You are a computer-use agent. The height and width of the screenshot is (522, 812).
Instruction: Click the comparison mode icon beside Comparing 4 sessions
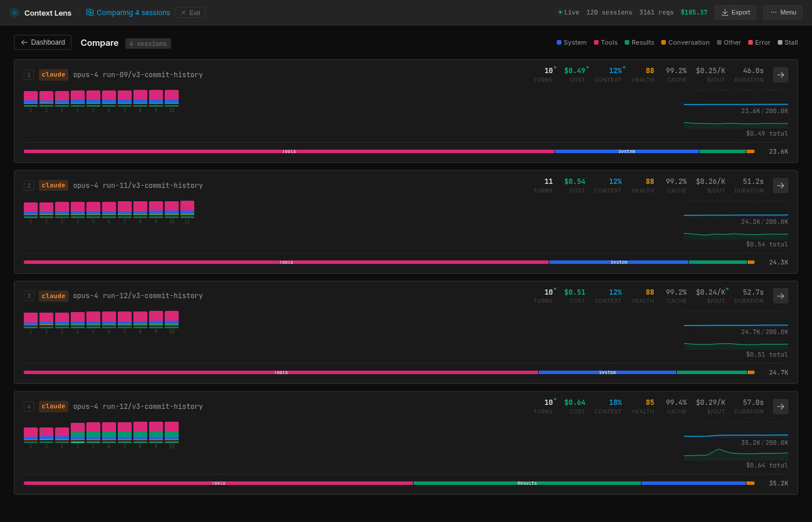click(89, 12)
